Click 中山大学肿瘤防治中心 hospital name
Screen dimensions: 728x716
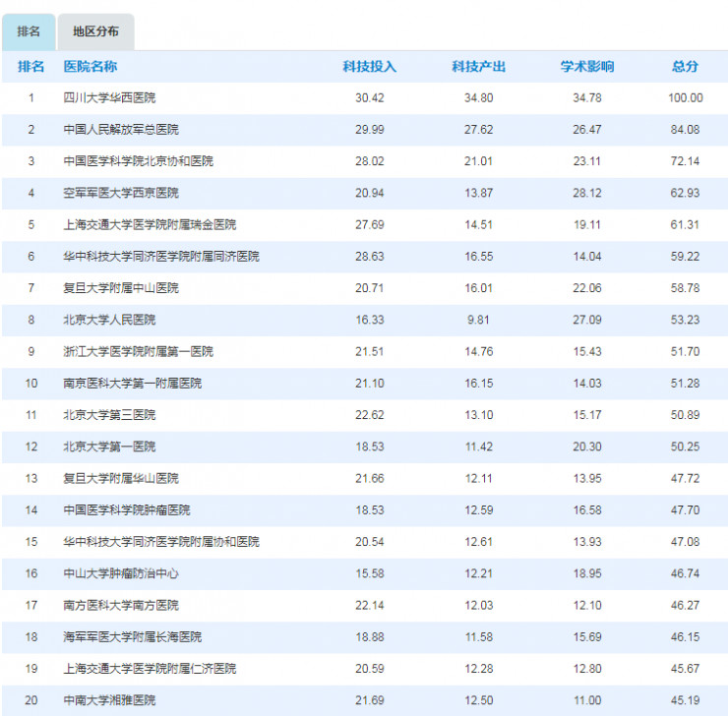121,573
